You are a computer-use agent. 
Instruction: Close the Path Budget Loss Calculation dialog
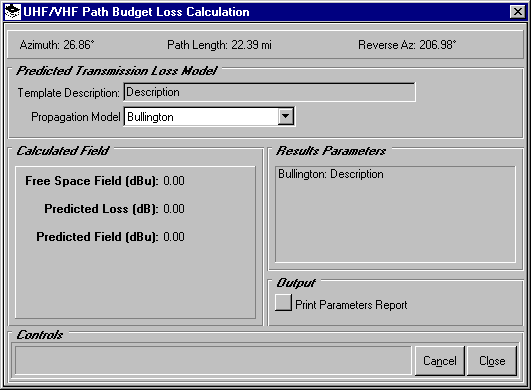coord(517,12)
